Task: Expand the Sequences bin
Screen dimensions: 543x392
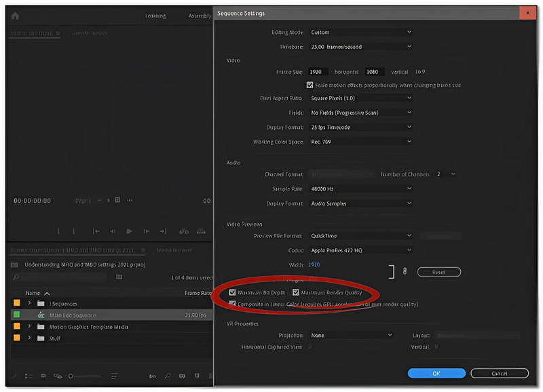Action: (29, 303)
